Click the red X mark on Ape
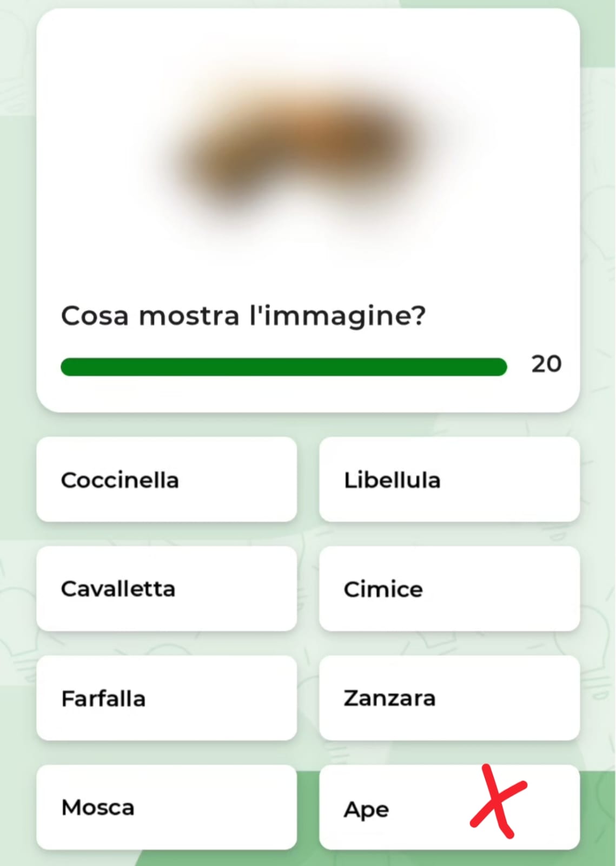This screenshot has height=866, width=616. pos(498,801)
